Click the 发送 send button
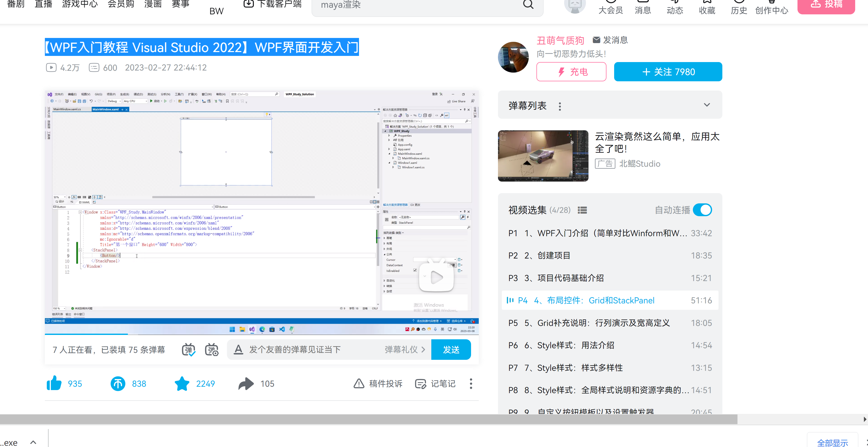 (x=451, y=350)
